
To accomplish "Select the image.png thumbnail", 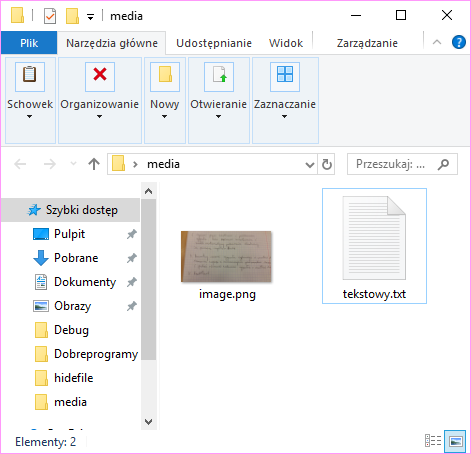I will tap(226, 256).
